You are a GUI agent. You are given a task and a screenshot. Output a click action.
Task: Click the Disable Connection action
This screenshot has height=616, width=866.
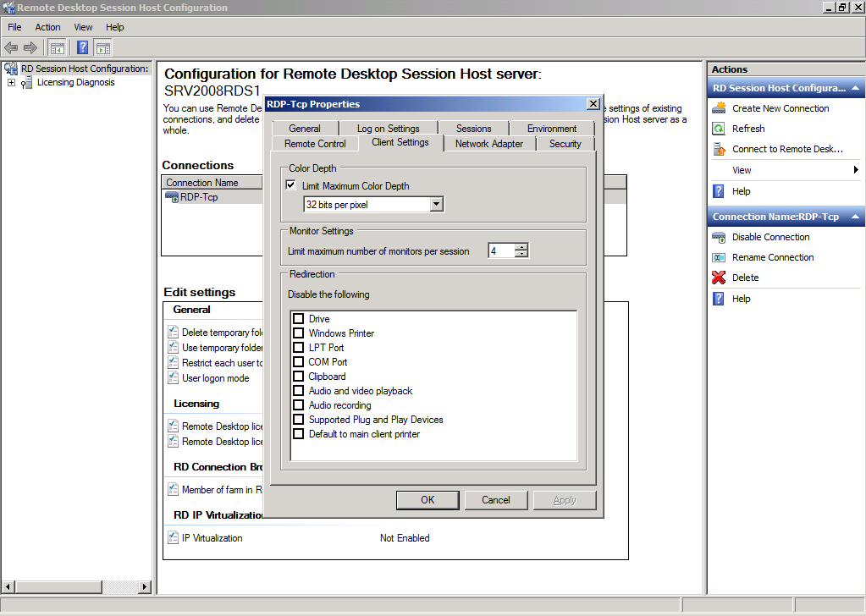(x=771, y=238)
